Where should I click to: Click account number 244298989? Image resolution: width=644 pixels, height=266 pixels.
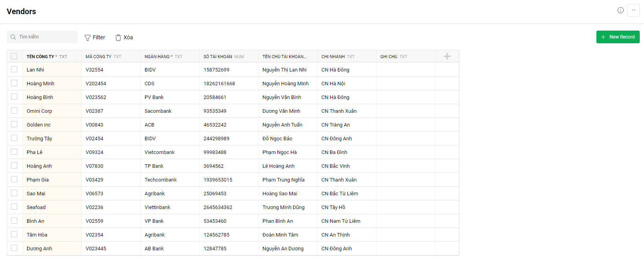click(229, 138)
